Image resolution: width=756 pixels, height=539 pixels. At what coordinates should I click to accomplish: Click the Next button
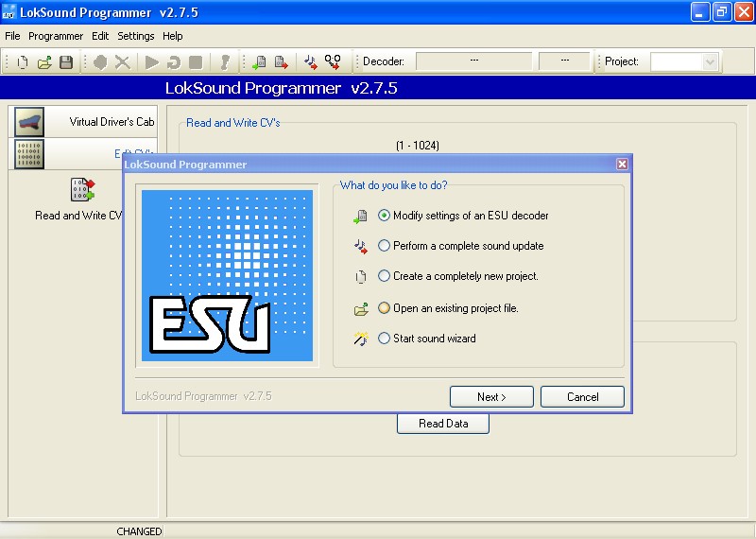pos(491,396)
